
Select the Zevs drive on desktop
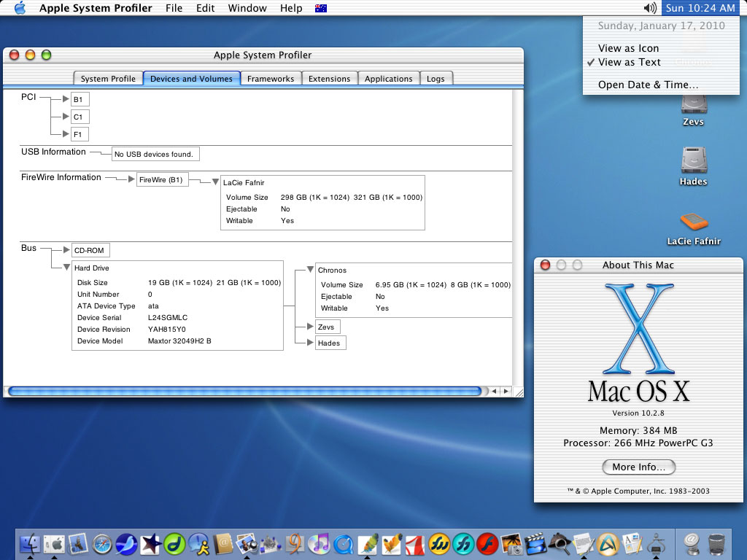click(693, 111)
